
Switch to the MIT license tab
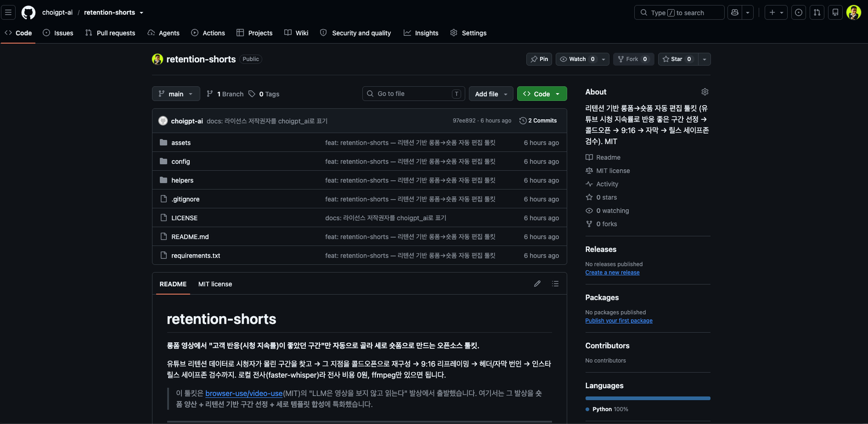[x=215, y=284]
